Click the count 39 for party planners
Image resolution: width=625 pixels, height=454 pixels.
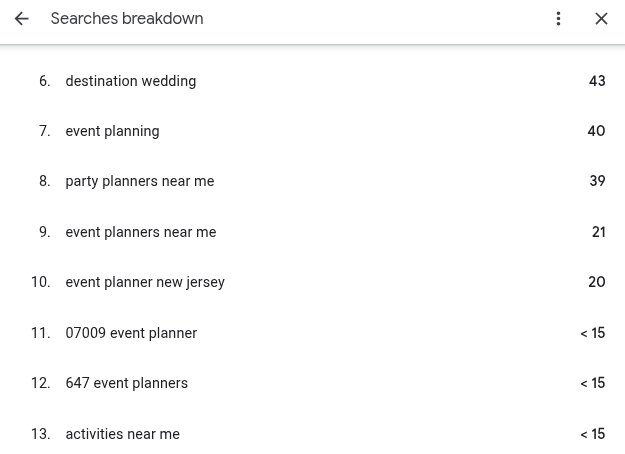pyautogui.click(x=597, y=181)
